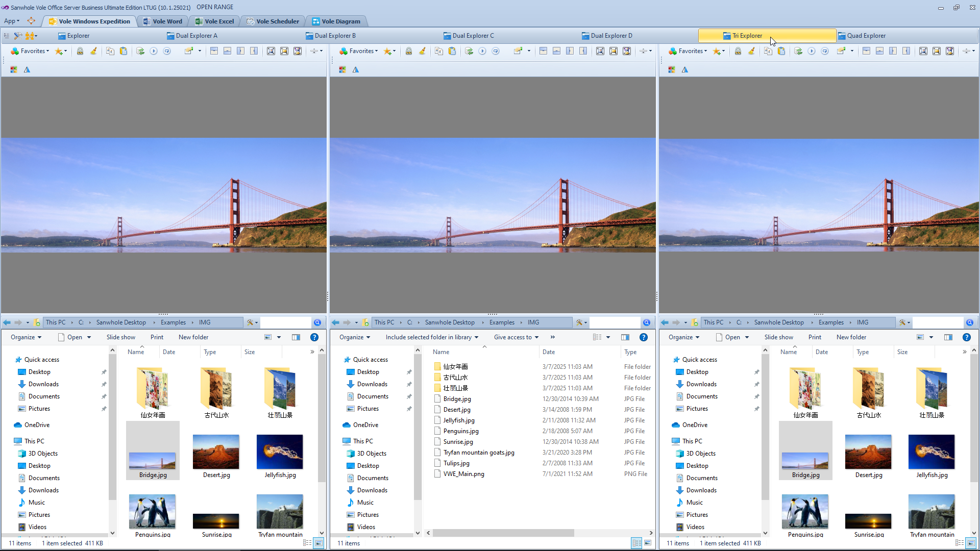Open Quad Explorer tab
This screenshot has width=980, height=551.
pos(862,36)
